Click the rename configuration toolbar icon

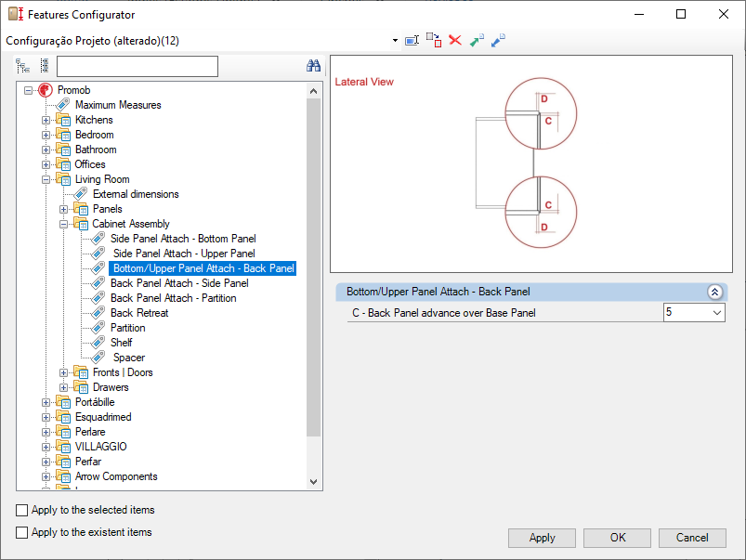(x=412, y=41)
